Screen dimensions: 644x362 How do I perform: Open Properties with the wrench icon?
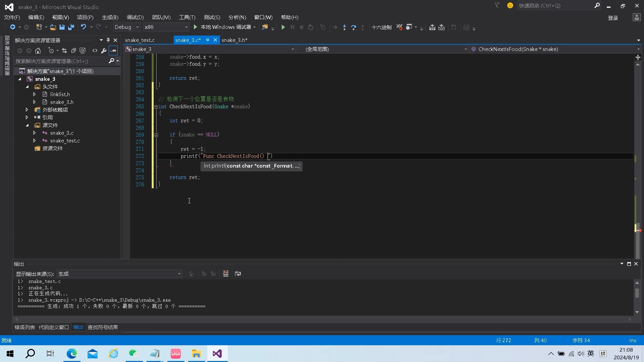coord(104,51)
